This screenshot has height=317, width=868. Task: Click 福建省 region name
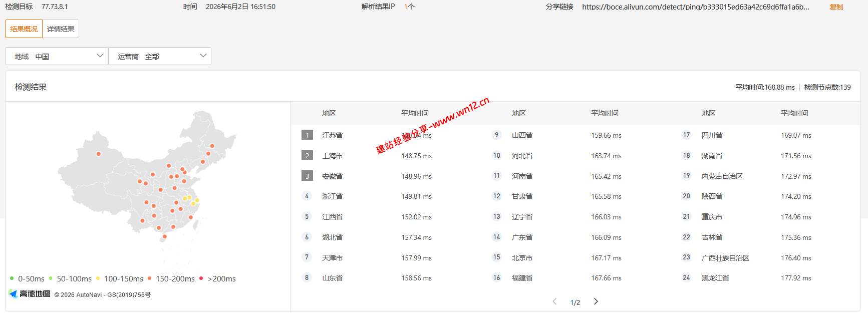pos(522,278)
